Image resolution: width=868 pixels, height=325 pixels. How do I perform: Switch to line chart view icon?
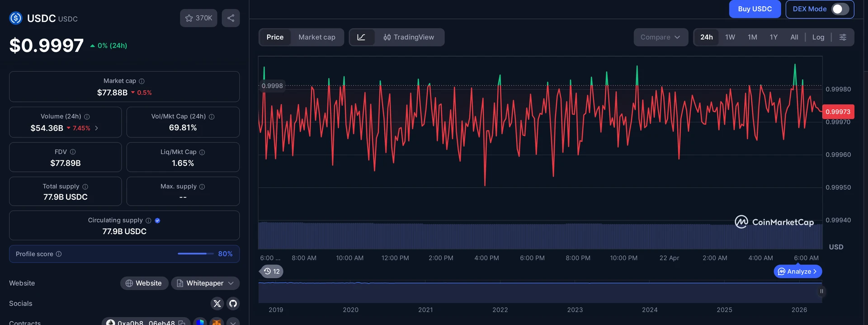362,37
